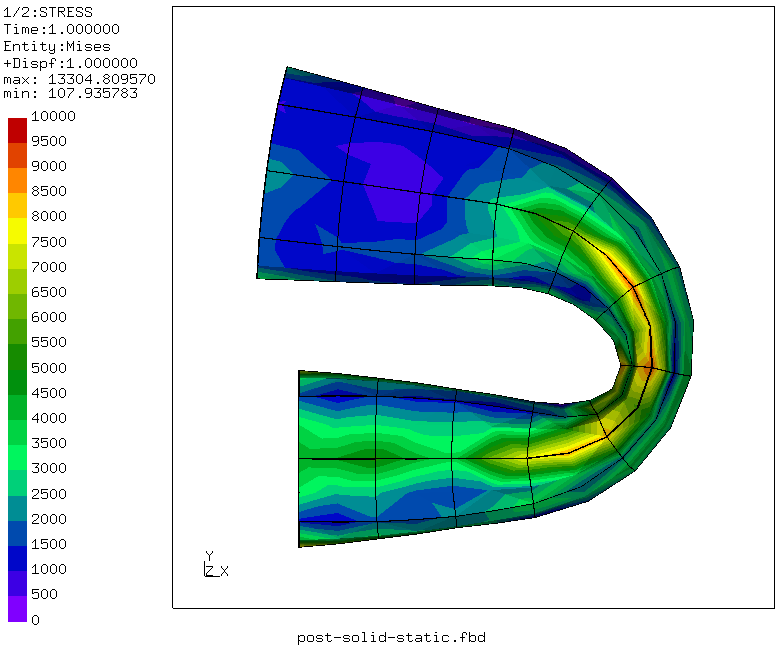
Task: Click the '1/2:STRESS' dataset label
Action: click(x=48, y=12)
